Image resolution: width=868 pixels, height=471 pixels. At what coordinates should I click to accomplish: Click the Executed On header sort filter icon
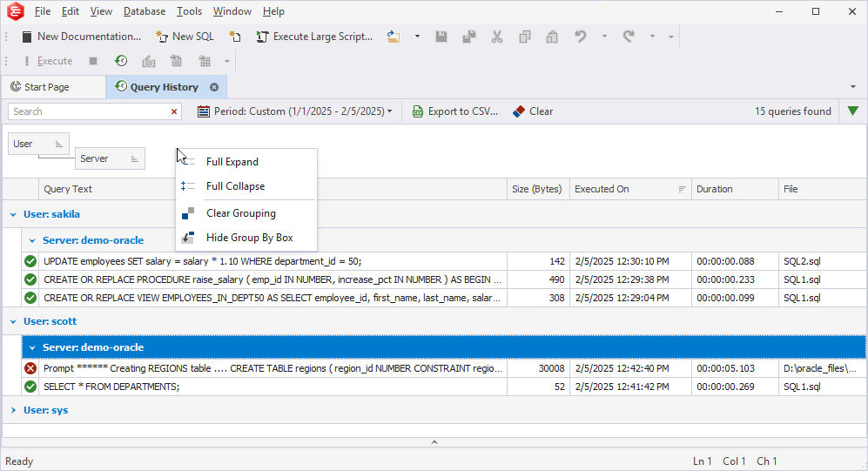point(682,189)
